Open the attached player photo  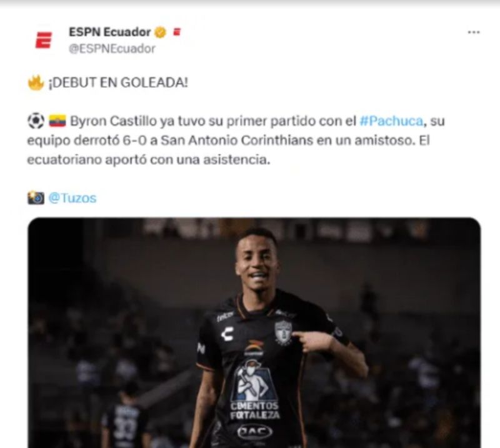click(x=254, y=332)
